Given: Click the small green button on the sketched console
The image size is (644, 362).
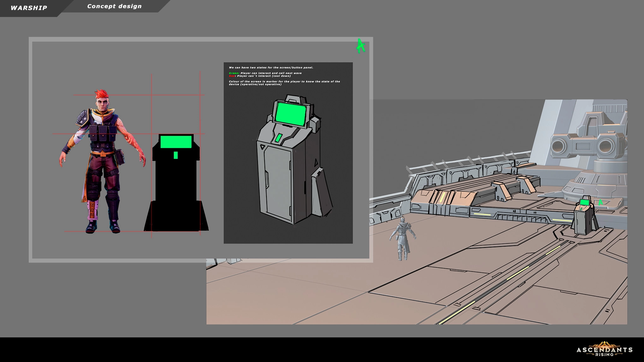Looking at the screenshot, I should 279,138.
